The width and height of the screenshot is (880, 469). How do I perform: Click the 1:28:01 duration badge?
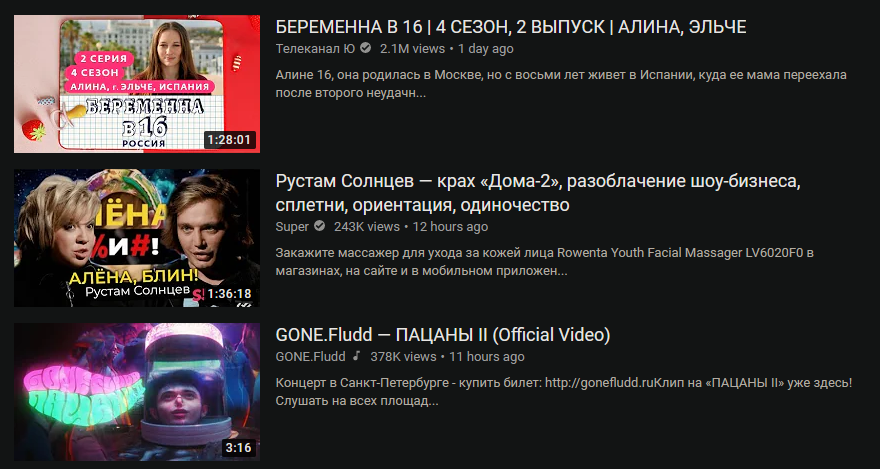[x=229, y=140]
